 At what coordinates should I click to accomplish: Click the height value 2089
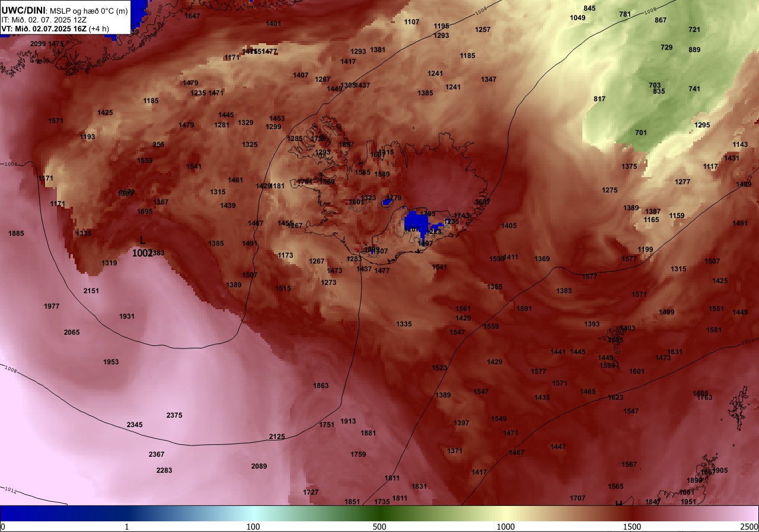click(259, 466)
